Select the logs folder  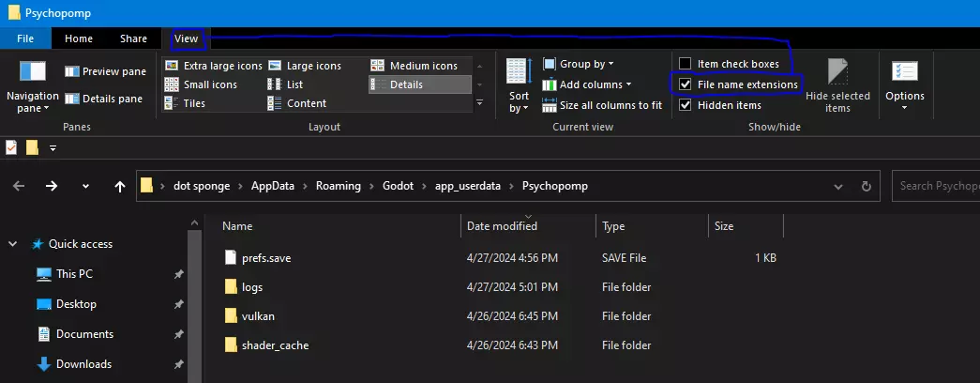pos(252,287)
